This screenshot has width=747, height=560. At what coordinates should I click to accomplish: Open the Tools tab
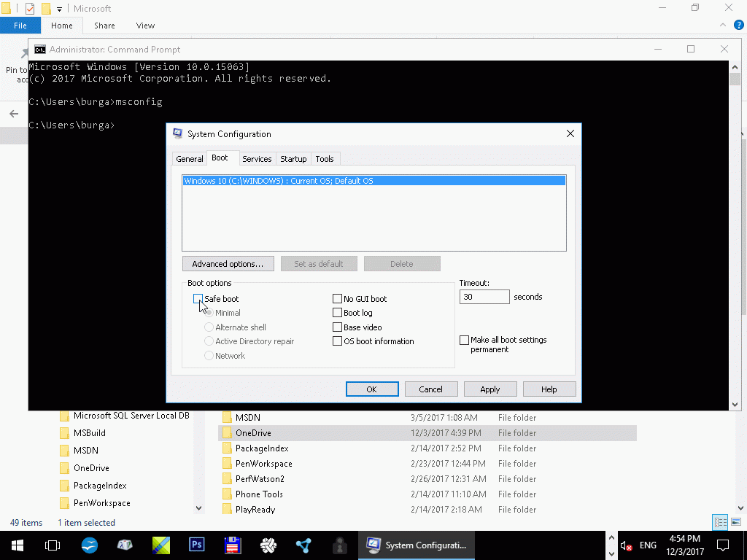[325, 158]
